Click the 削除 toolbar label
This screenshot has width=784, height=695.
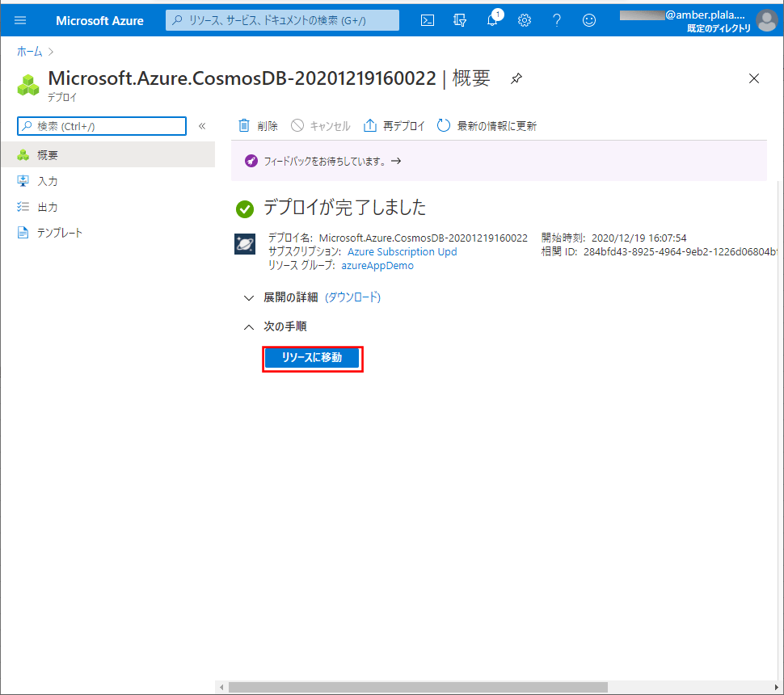268,126
